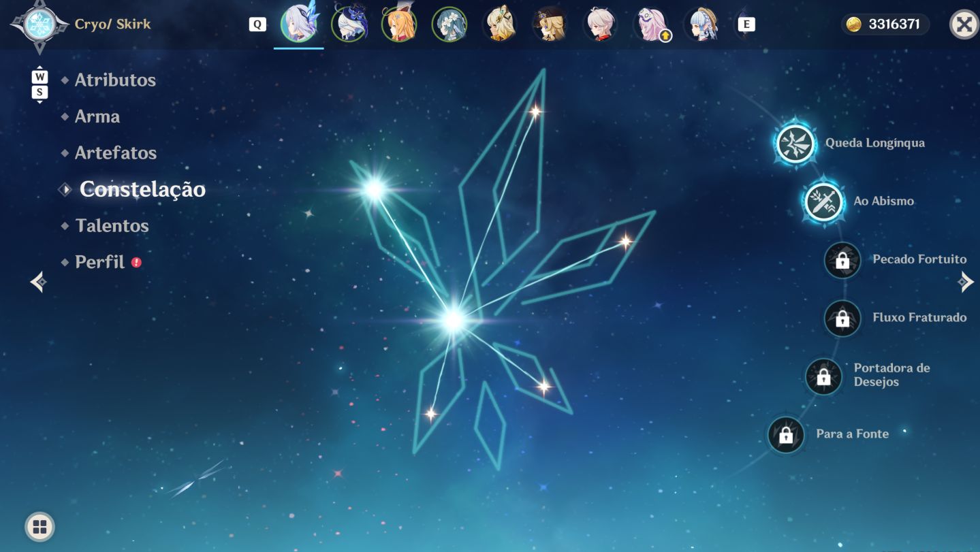Select Skirk's avatar with blue crystal hairpiece
This screenshot has height=552, width=980.
coord(299,25)
